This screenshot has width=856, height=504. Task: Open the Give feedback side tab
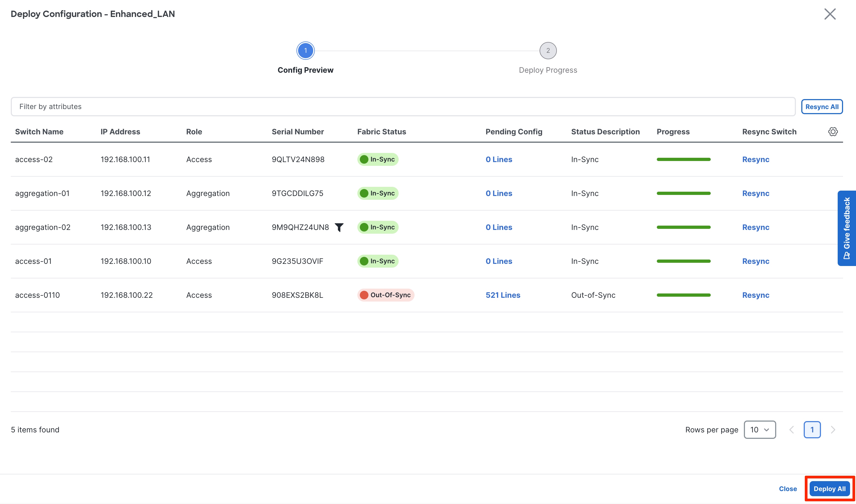coord(846,228)
